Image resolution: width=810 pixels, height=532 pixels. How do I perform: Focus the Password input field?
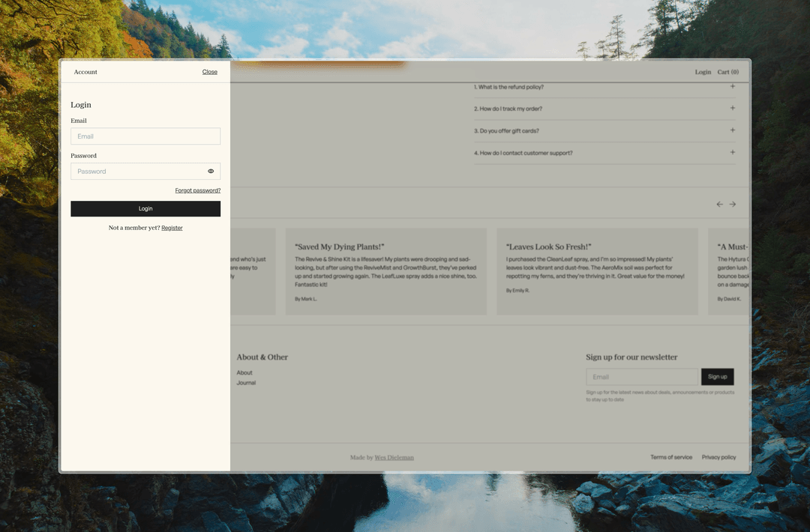coord(136,172)
